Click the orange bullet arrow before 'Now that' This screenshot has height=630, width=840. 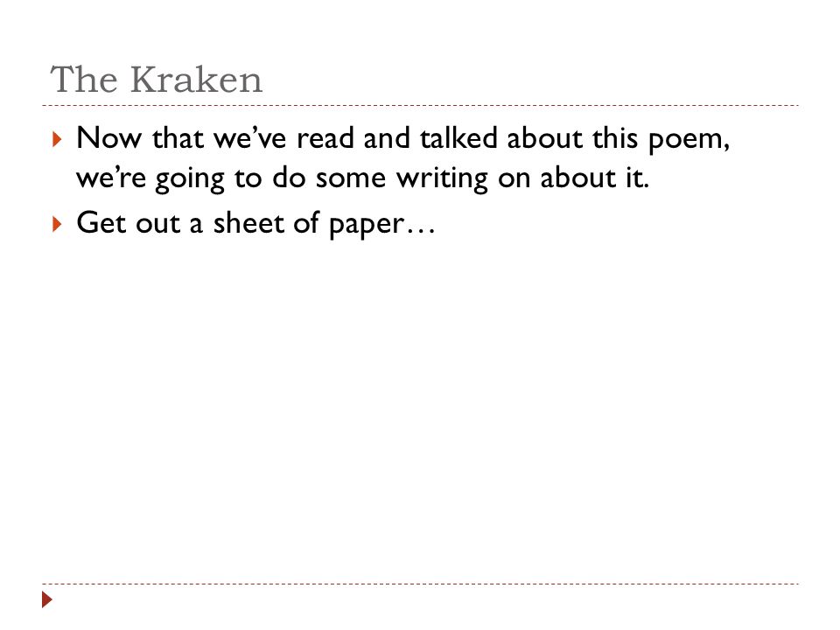[58, 140]
